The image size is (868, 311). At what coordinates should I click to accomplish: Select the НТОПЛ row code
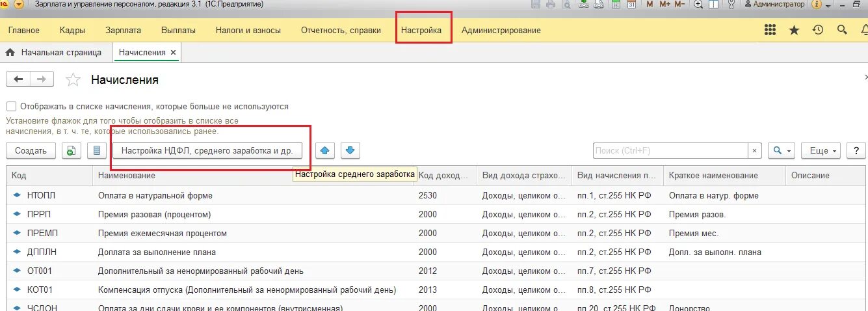click(x=41, y=195)
